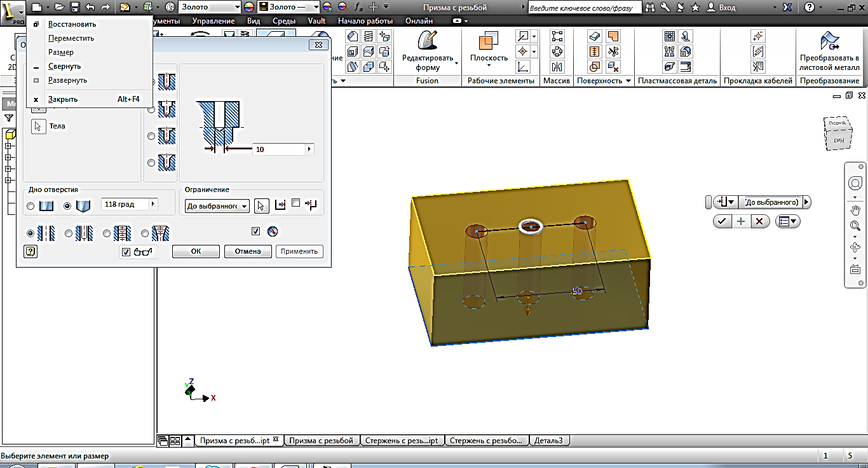Open the navigation wheel in the navigation bar
The width and height of the screenshot is (868, 468).
855,184
